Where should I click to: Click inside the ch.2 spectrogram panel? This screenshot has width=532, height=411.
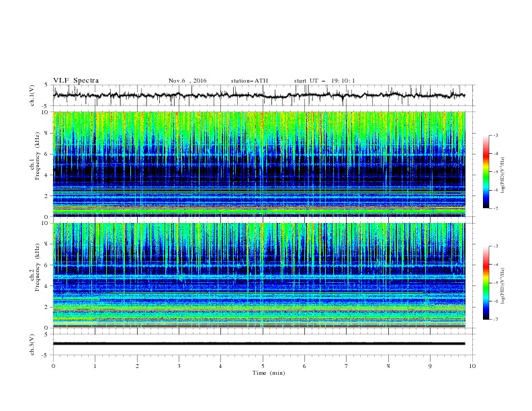(259, 275)
